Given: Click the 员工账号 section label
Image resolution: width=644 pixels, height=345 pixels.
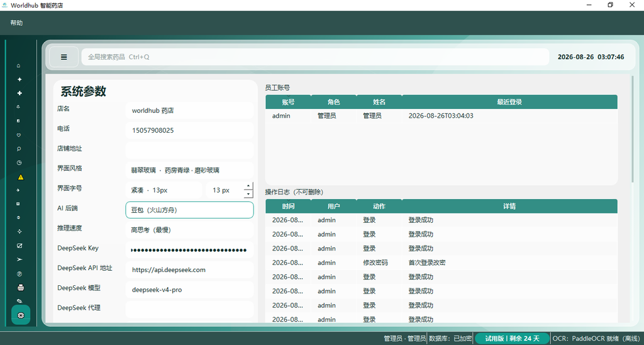Looking at the screenshot, I should pos(277,88).
